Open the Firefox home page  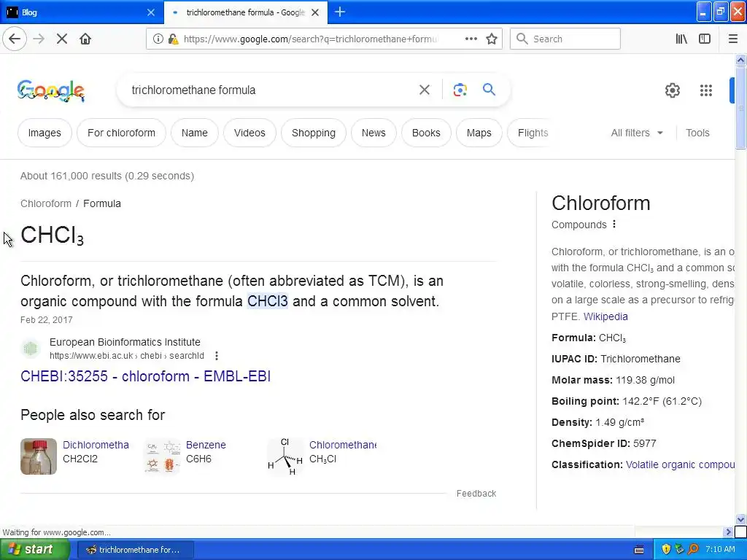pos(85,39)
